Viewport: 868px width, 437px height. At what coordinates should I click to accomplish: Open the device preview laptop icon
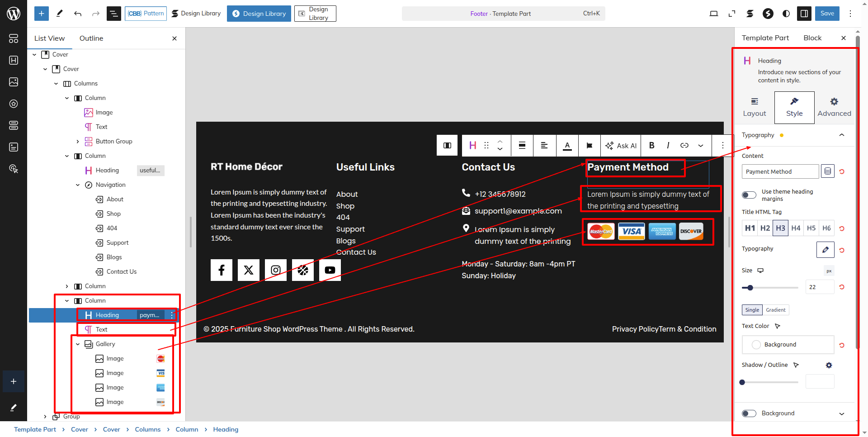(714, 14)
